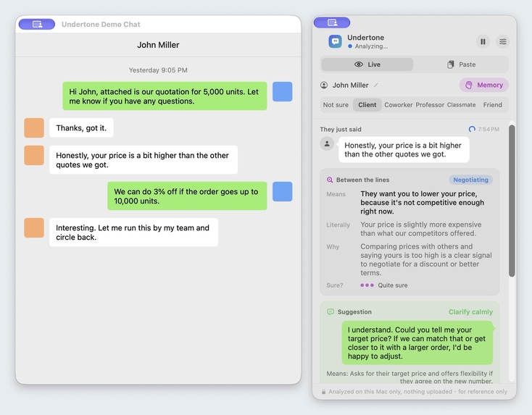
Task: Click the blue avatar beside 3% off message
Action: 282,191
